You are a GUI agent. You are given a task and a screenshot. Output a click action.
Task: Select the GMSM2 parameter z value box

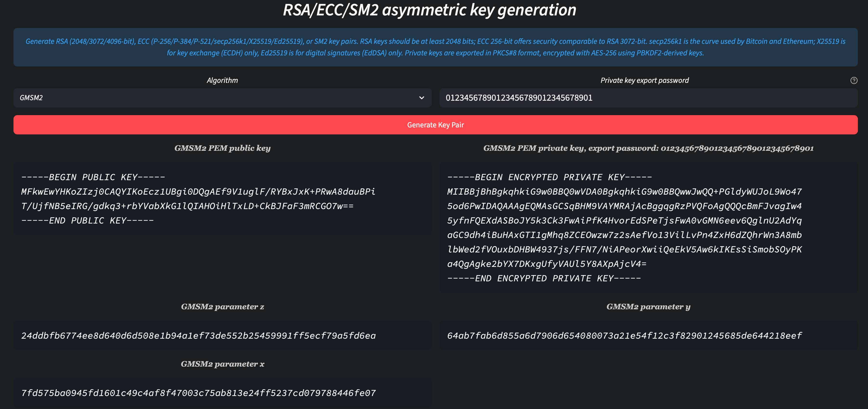[x=222, y=336]
